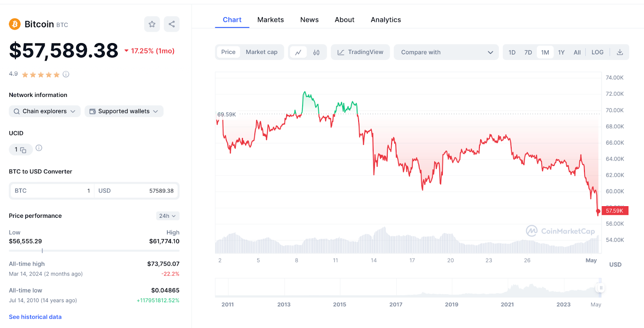
Task: Set chart range to All
Action: click(x=577, y=52)
